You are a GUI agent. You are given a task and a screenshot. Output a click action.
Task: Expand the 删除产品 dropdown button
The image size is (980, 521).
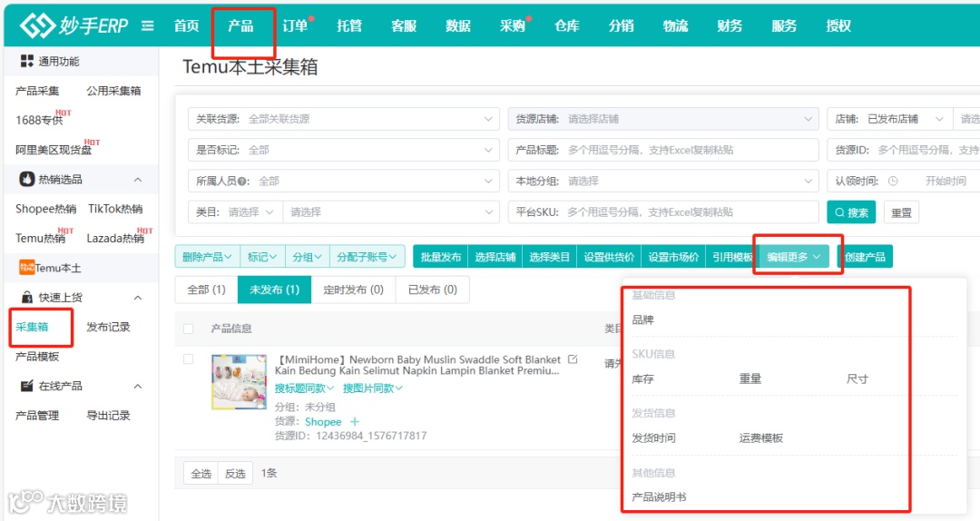207,257
